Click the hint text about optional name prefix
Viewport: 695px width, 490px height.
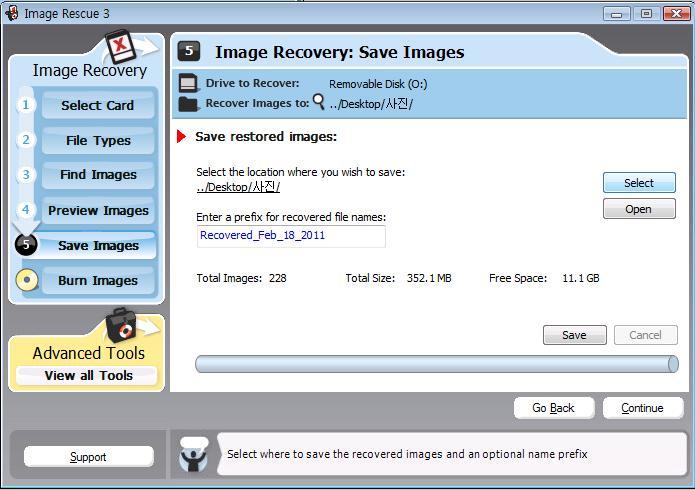tap(407, 454)
